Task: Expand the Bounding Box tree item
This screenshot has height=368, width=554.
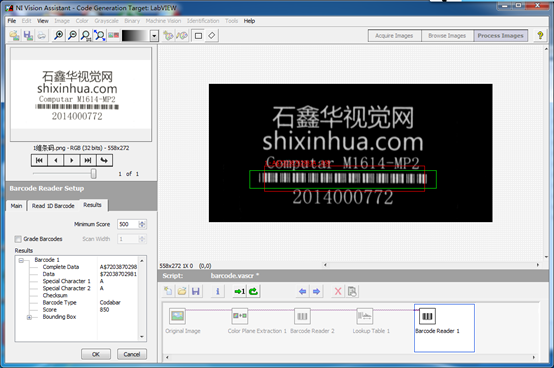Action: click(30, 317)
